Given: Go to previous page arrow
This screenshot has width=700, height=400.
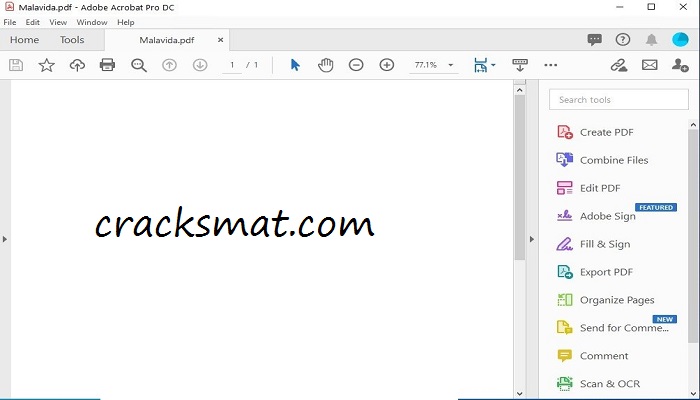Looking at the screenshot, I should (169, 65).
